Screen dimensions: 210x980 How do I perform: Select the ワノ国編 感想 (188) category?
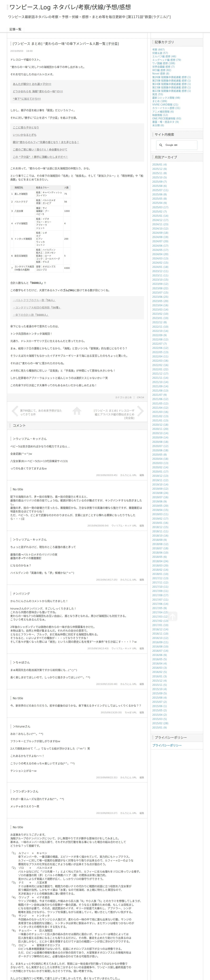click(x=164, y=63)
